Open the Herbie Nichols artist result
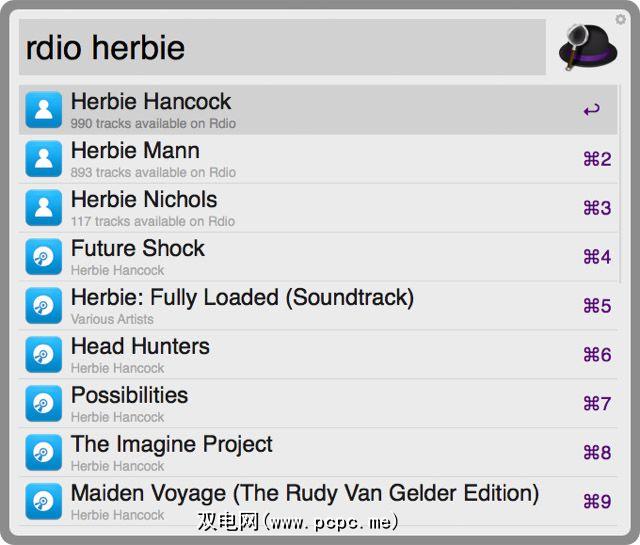This screenshot has width=640, height=545. (144, 200)
